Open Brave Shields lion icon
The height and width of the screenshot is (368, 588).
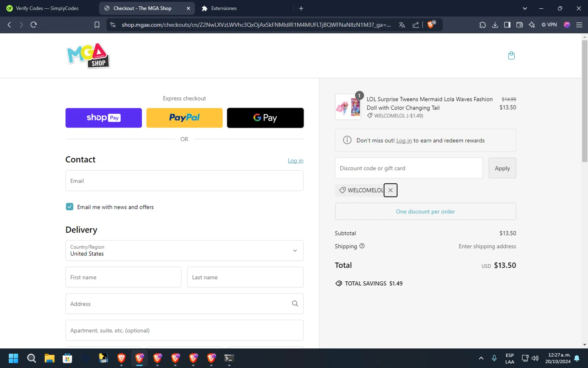tap(431, 25)
